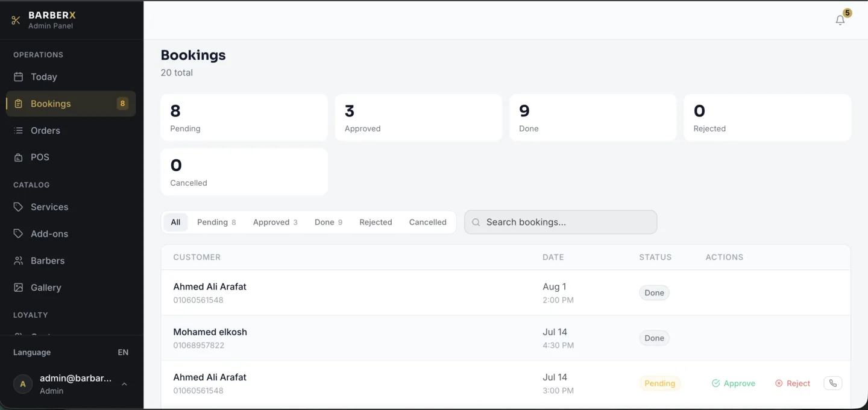This screenshot has height=410, width=868.
Task: Switch language via EN selector
Action: tap(123, 352)
